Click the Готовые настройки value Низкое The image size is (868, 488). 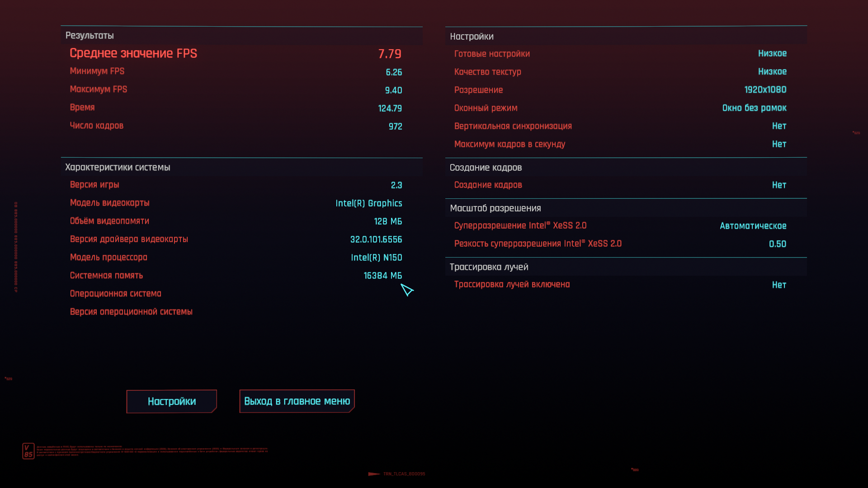pyautogui.click(x=772, y=53)
